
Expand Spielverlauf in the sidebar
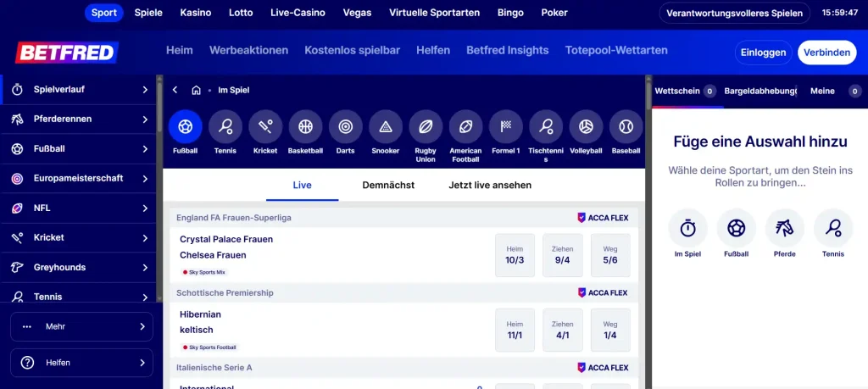(x=80, y=90)
